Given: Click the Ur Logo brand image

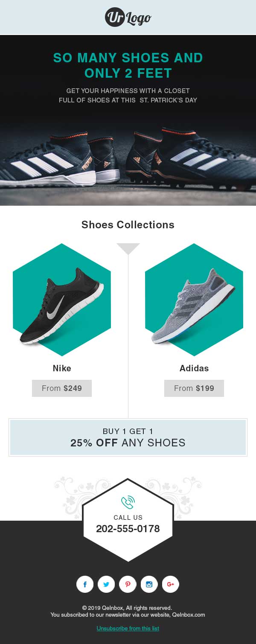Looking at the screenshot, I should pyautogui.click(x=128, y=17).
